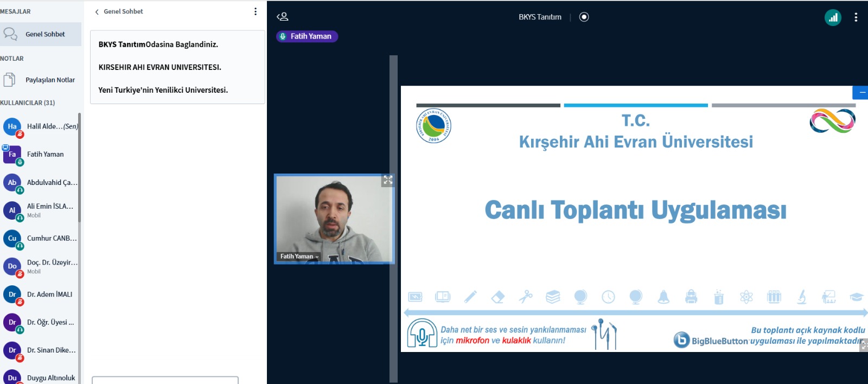
Task: Select user Cumhur CANB...
Action: click(40, 238)
